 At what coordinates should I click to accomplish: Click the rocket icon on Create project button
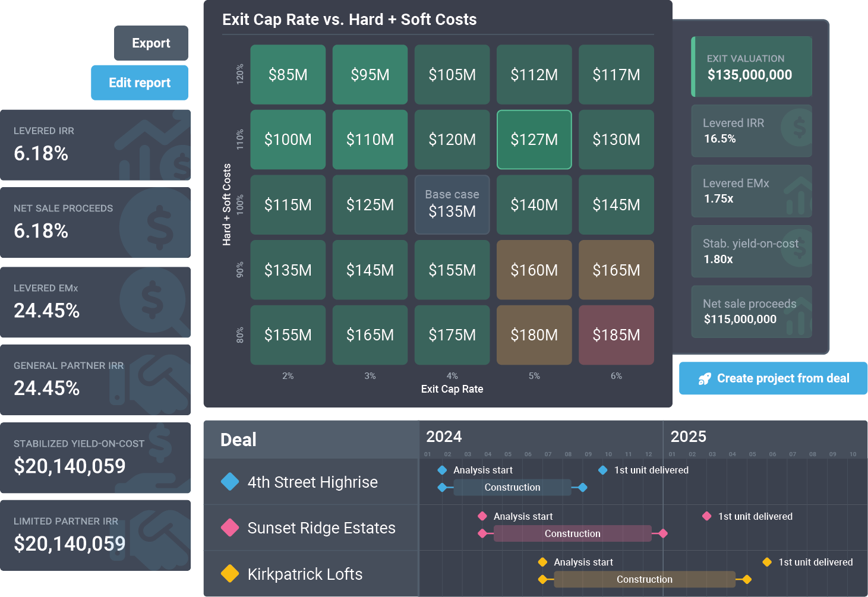coord(705,378)
